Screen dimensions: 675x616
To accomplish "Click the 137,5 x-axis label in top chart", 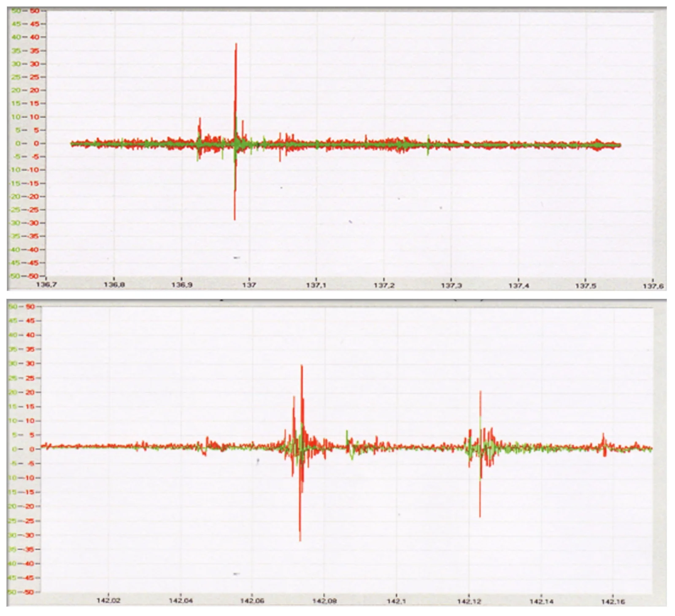I will (586, 286).
